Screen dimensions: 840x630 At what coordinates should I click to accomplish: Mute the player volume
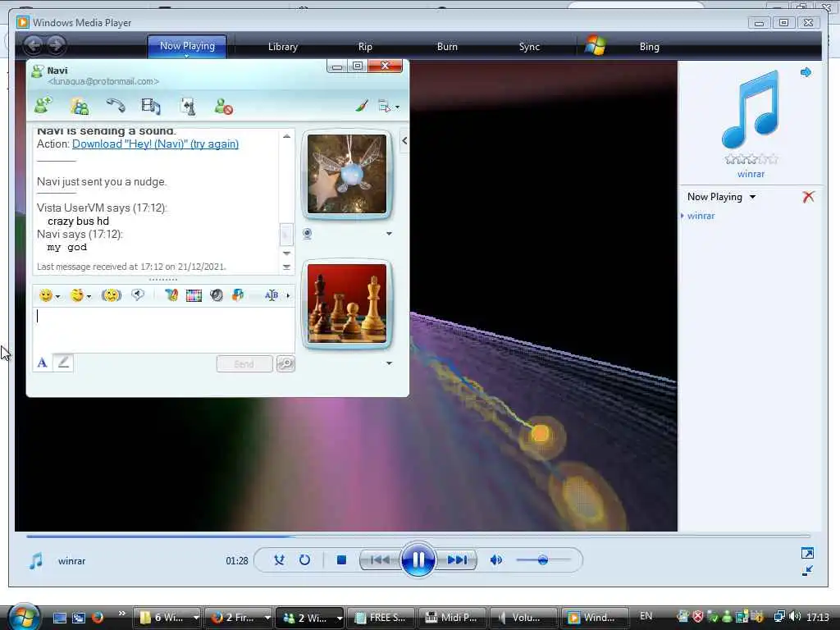point(496,559)
